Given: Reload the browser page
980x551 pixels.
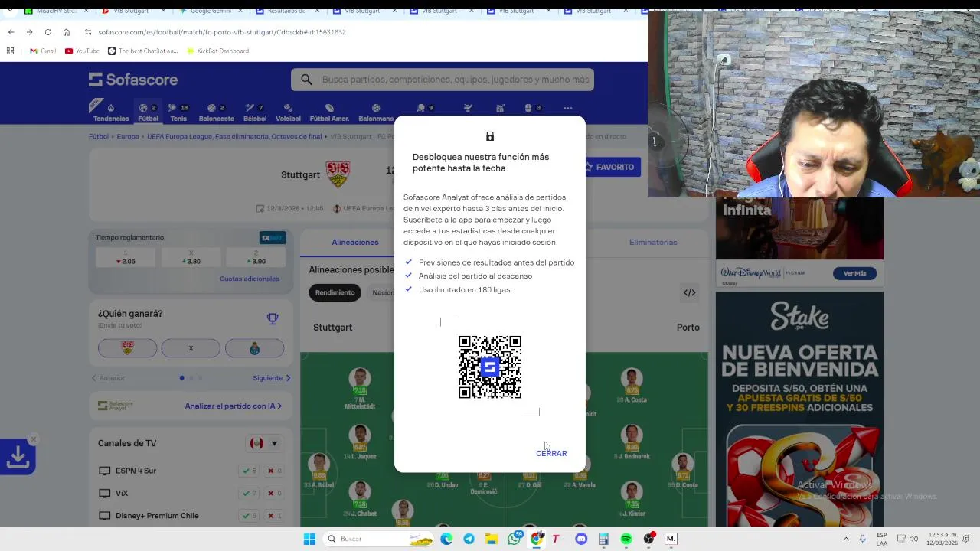Looking at the screenshot, I should [47, 32].
